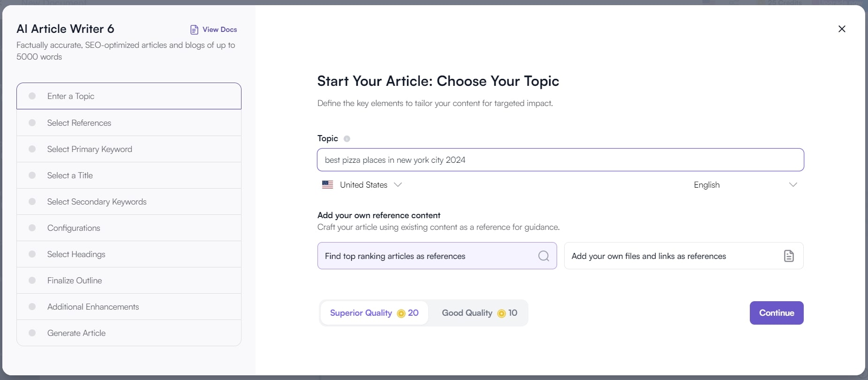The height and width of the screenshot is (380, 868).
Task: Expand the United States country dropdown
Action: (x=362, y=185)
